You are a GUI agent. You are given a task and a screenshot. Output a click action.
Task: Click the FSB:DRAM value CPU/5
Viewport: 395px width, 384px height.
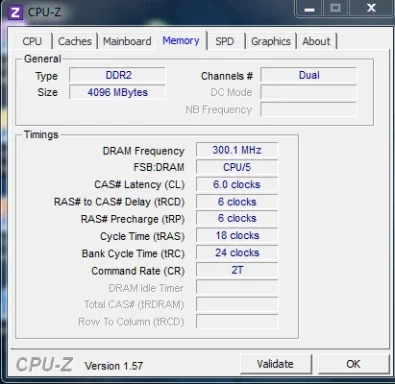click(237, 167)
